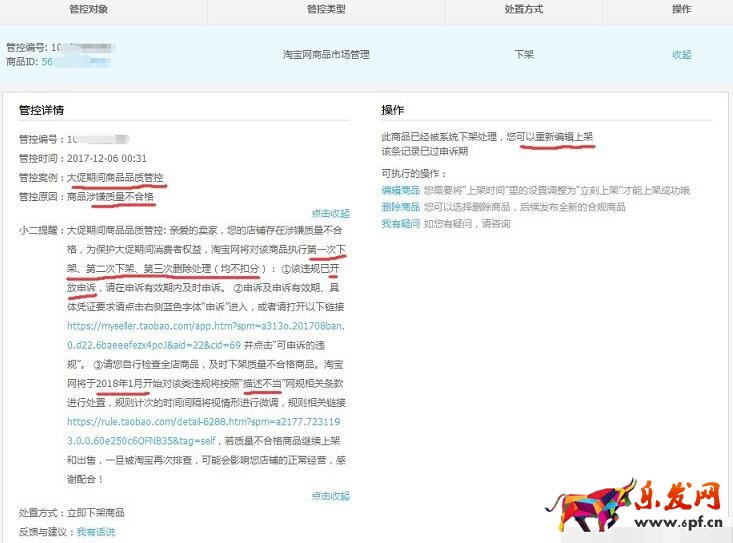This screenshot has width=733, height=543.
Task: Click 点击收起 next to 小二提醒
Action: 330,213
